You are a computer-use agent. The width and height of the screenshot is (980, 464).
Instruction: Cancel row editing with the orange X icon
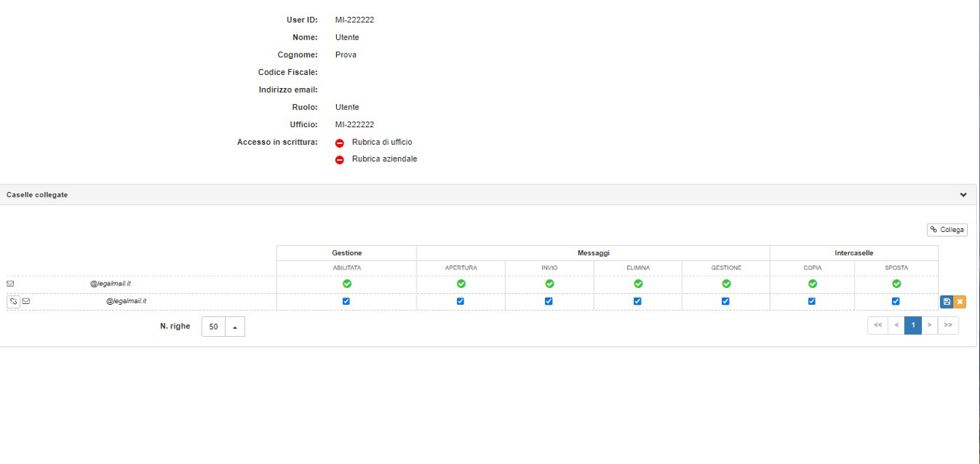(959, 302)
